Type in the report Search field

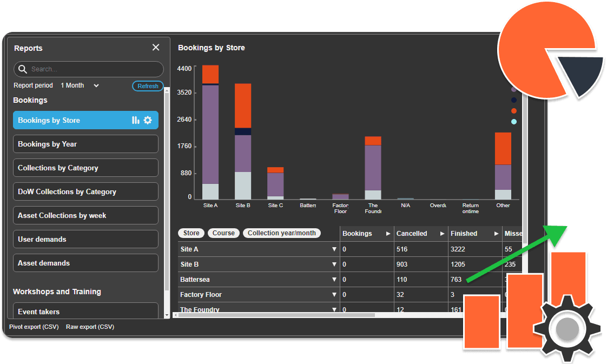point(92,69)
